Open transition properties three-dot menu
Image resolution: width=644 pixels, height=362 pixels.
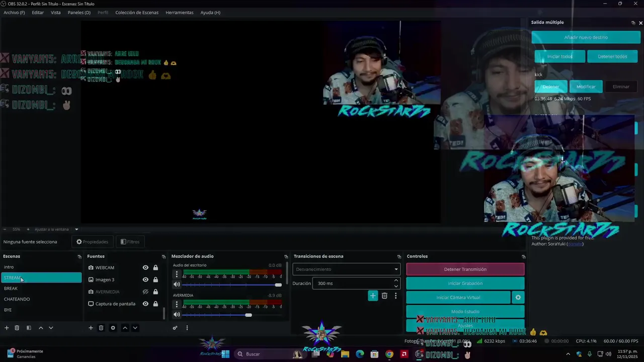coord(395,296)
